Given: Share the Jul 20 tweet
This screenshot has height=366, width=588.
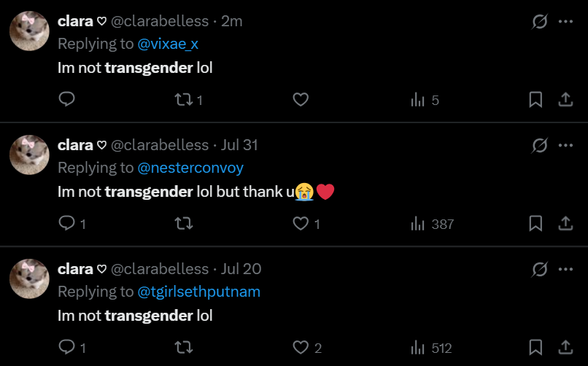Looking at the screenshot, I should coord(565,348).
